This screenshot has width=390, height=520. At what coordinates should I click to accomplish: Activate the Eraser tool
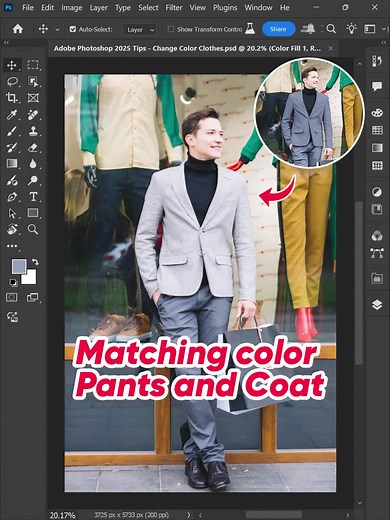[33, 147]
